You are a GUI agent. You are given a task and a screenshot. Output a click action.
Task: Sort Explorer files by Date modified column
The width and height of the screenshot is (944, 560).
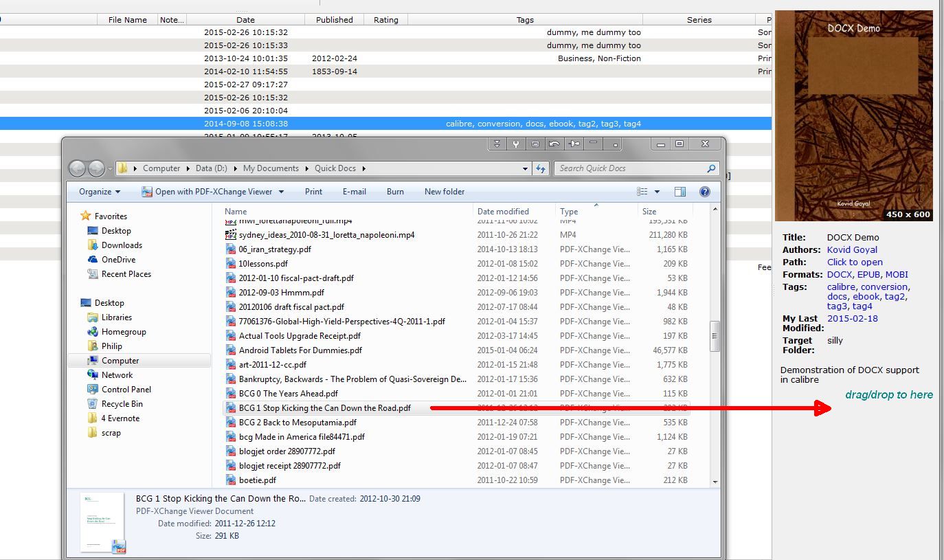(x=514, y=212)
